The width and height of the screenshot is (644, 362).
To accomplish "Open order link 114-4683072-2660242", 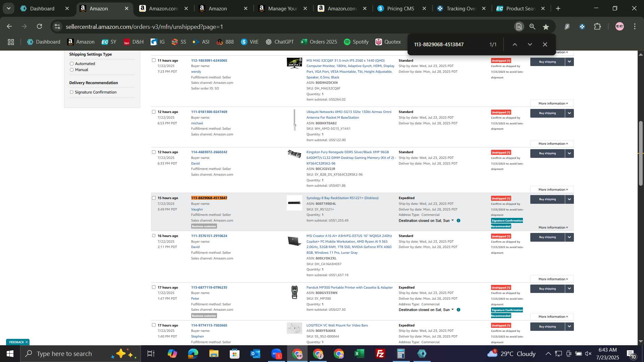I will 209,152.
